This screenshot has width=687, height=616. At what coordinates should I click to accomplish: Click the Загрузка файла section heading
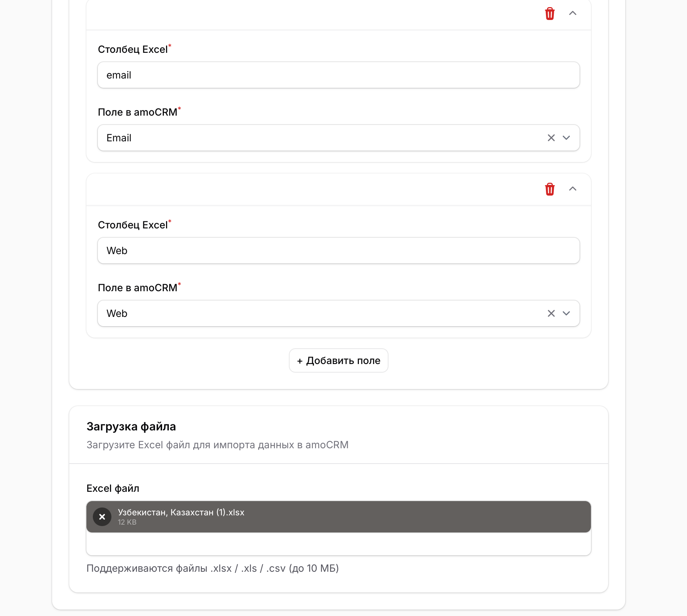[131, 426]
